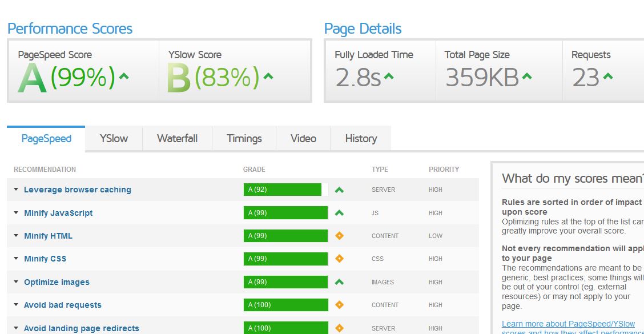Click the A (99) grade bar for Optimize images
Screen dimensions: 644x334
point(286,282)
